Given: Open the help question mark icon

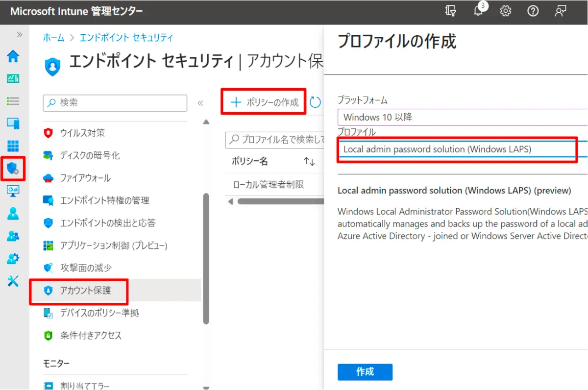Looking at the screenshot, I should 533,11.
